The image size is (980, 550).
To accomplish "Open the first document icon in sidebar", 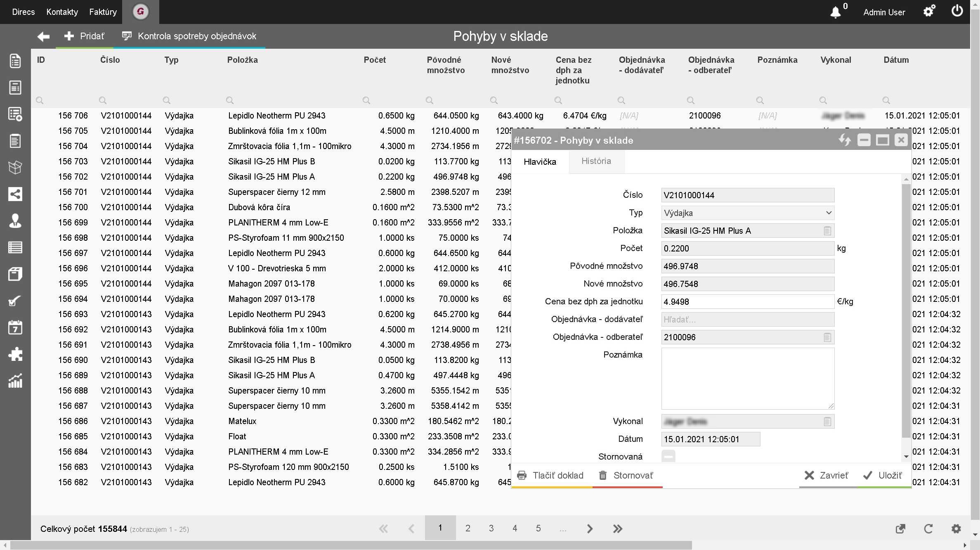I will click(15, 61).
